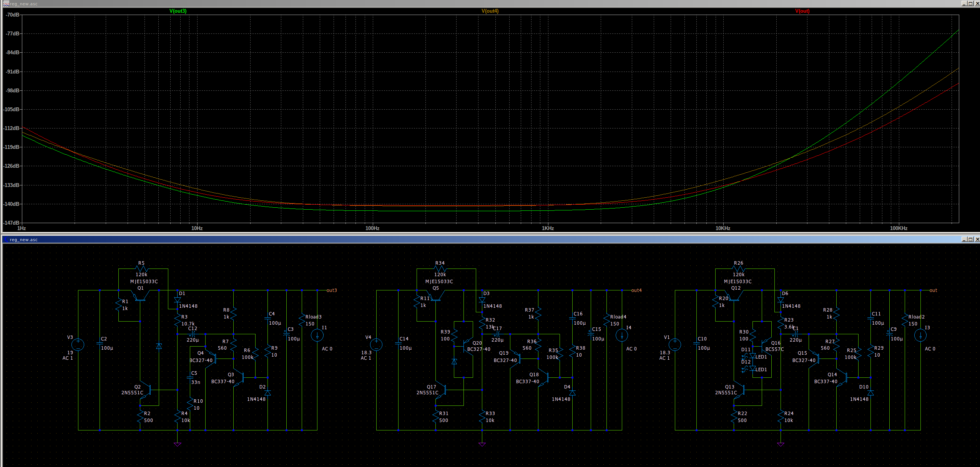Select pass transistor Q5 symbol
Image resolution: width=980 pixels, height=467 pixels.
[x=435, y=295]
